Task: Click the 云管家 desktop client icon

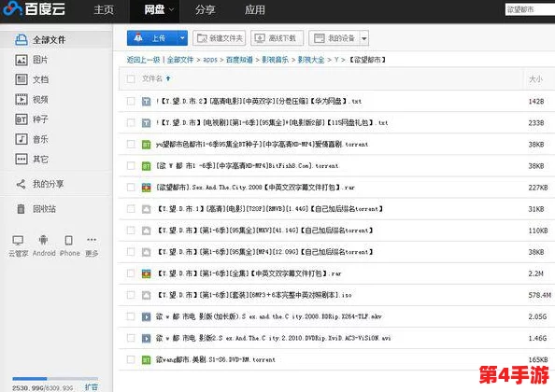Action: point(18,241)
